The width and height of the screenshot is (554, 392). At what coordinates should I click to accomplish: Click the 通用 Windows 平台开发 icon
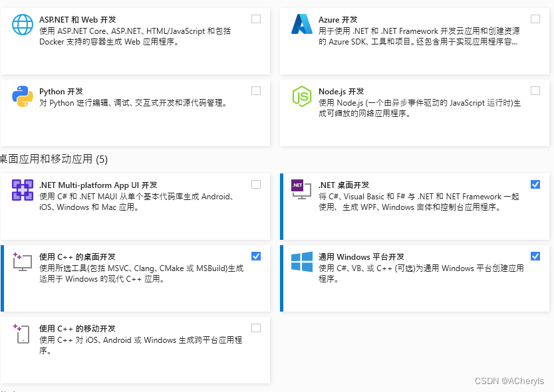tap(301, 262)
